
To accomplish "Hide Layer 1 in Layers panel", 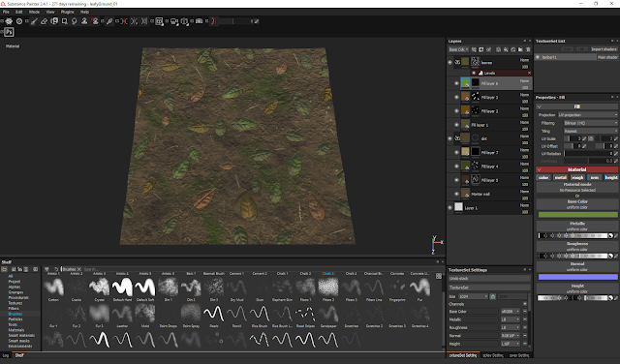I will coord(449,207).
